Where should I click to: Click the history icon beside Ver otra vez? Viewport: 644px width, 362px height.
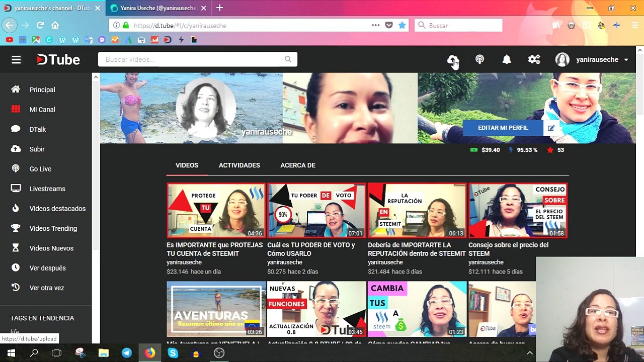(x=16, y=288)
